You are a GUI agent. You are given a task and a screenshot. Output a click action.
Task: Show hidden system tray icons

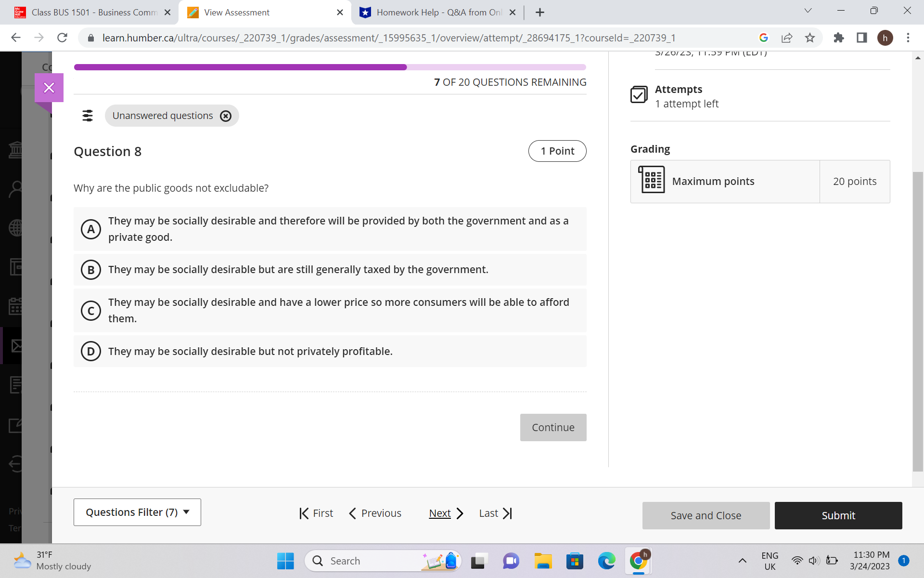pyautogui.click(x=742, y=561)
